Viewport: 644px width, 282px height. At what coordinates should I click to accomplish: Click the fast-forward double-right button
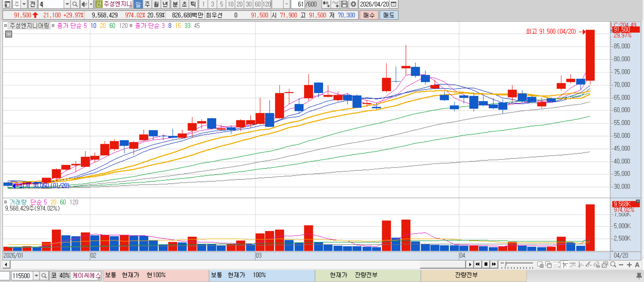pyautogui.click(x=494, y=264)
